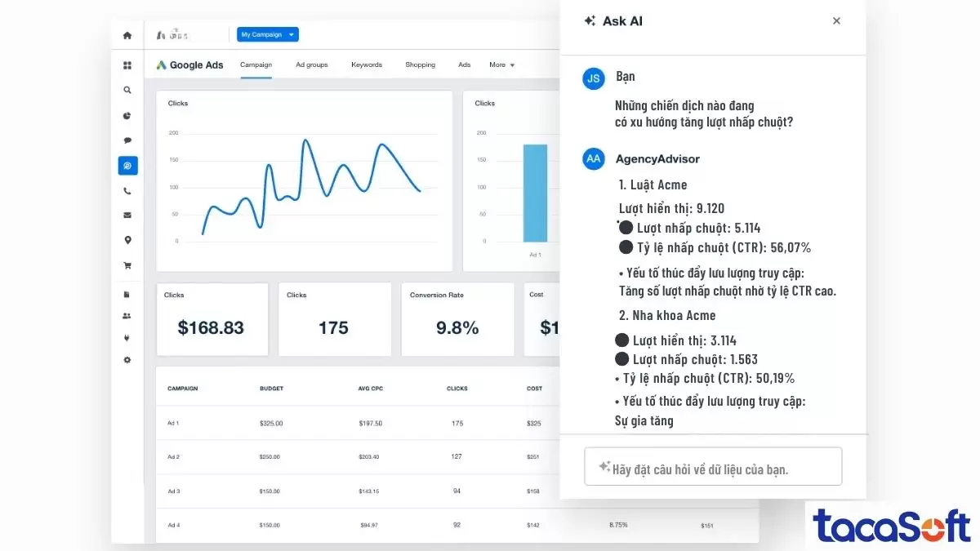
Task: Close the Ask AI panel
Action: [x=836, y=21]
